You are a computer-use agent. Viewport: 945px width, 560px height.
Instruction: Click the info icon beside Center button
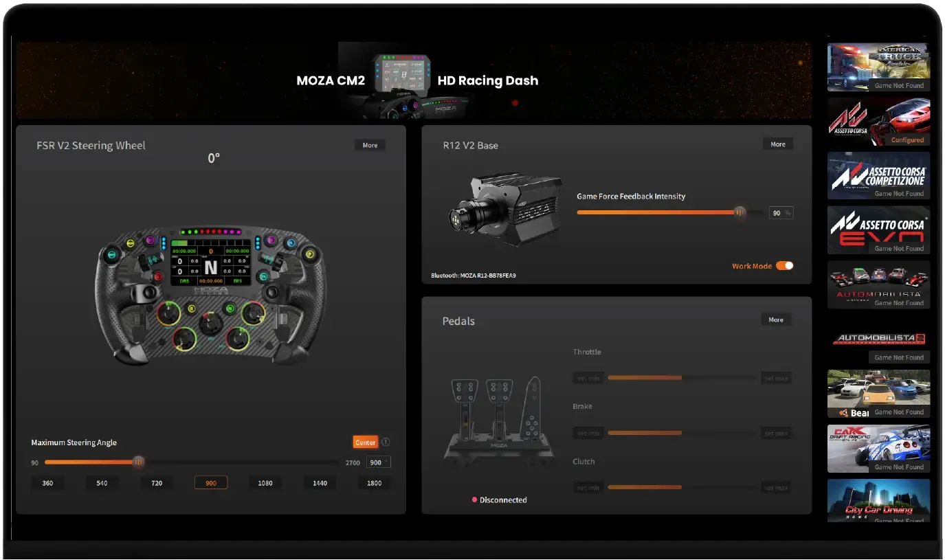(386, 443)
